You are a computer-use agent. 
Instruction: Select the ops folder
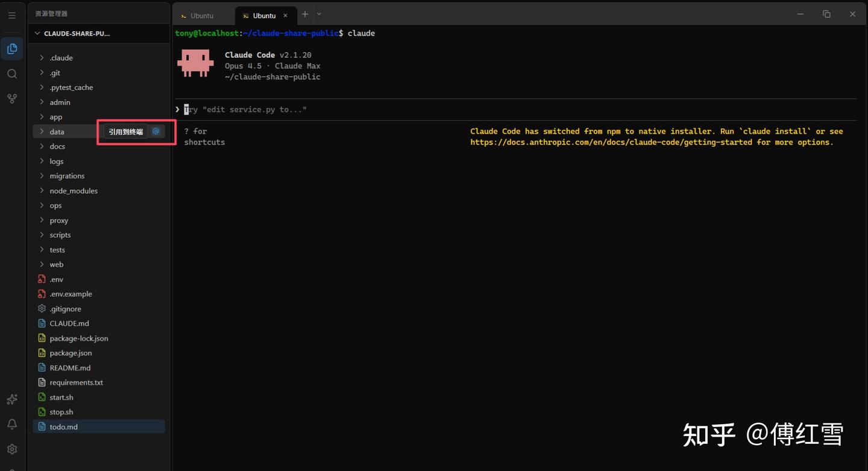(x=99, y=205)
